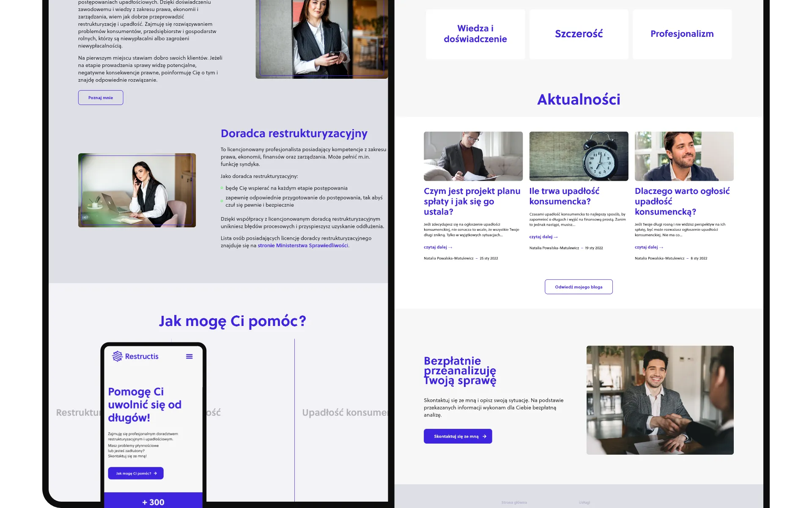Image resolution: width=812 pixels, height=508 pixels.
Task: Open the man writing documents article thumbnail
Action: click(473, 156)
